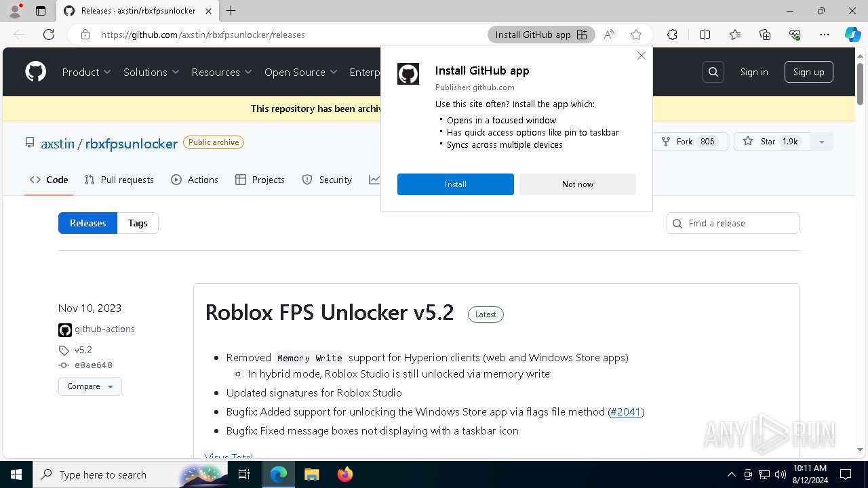The image size is (868, 488).
Task: Open Favorites list icon in toolbar
Action: [735, 35]
